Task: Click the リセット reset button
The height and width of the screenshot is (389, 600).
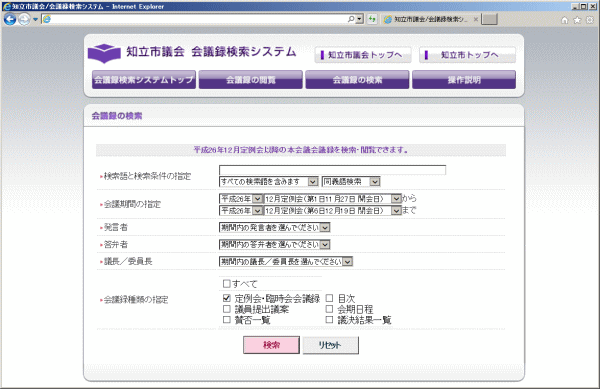Action: point(331,345)
